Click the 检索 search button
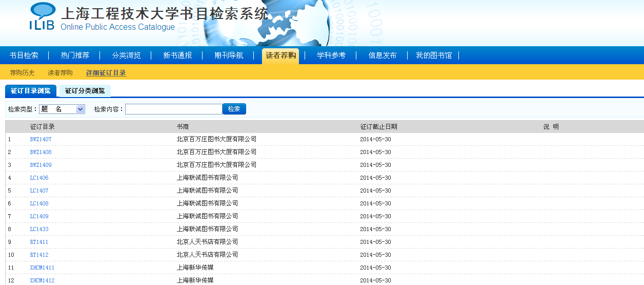The width and height of the screenshot is (644, 285). (x=234, y=109)
